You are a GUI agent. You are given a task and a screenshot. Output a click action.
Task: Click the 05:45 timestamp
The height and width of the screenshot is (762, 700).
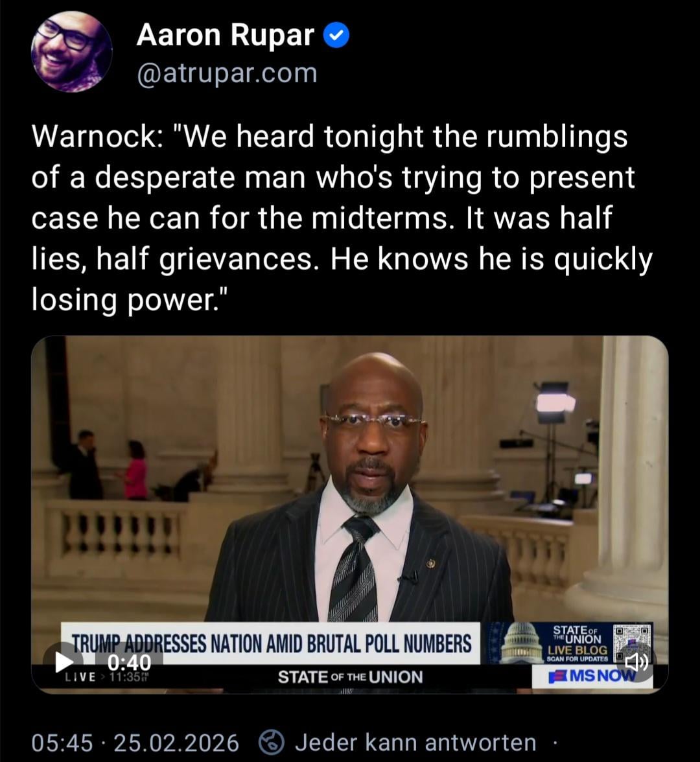point(62,743)
